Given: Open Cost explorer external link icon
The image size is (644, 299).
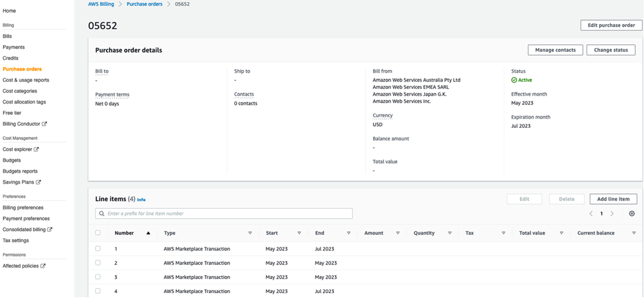Looking at the screenshot, I should coord(36,150).
